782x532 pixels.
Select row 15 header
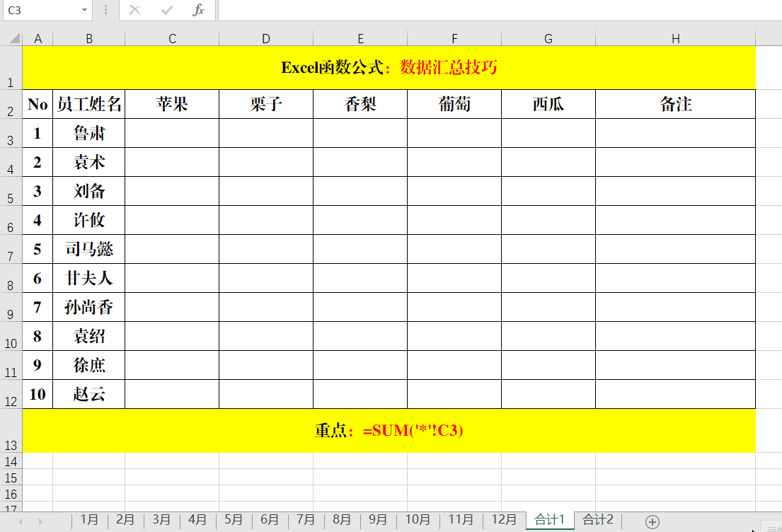[11, 478]
